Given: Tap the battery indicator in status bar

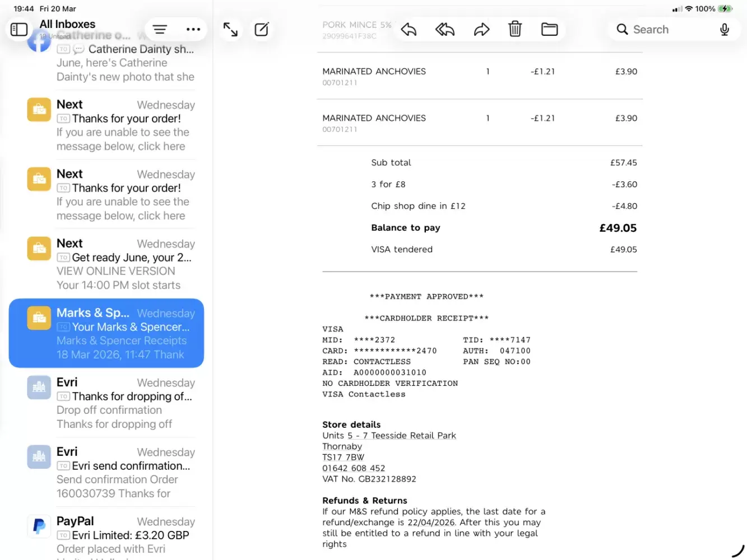Looking at the screenshot, I should pos(725,9).
